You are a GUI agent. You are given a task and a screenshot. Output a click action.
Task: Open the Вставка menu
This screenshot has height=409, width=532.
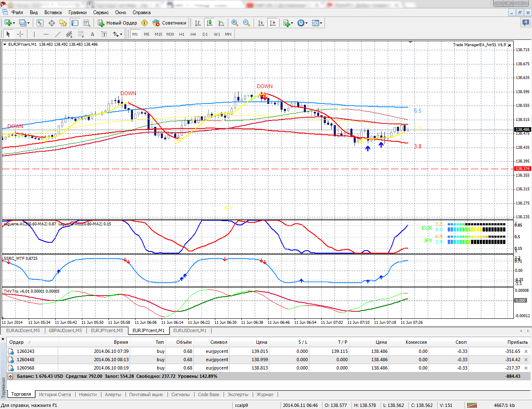[x=53, y=12]
